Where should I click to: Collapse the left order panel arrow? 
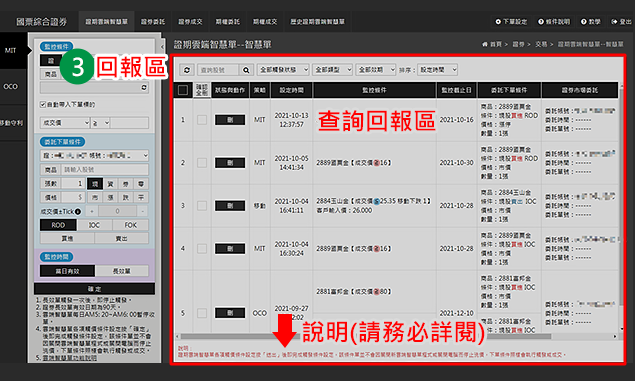[x=162, y=47]
